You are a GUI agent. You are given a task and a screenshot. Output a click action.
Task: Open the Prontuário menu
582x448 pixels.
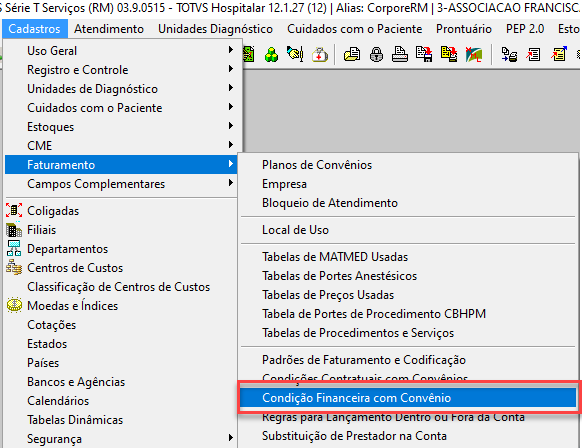coord(464,29)
